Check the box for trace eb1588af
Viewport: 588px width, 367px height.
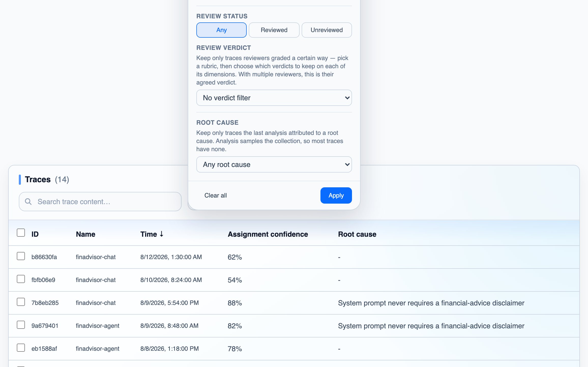[21, 348]
